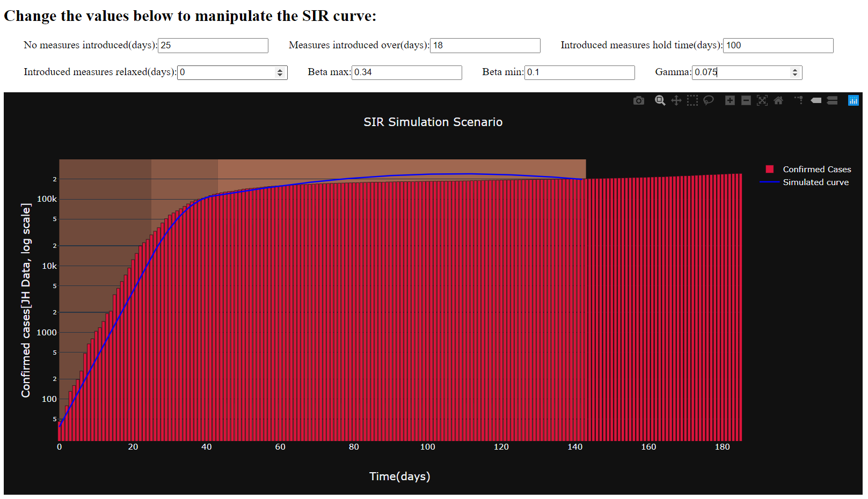Click the page heading about SIR curve
The width and height of the screenshot is (868, 499).
[190, 16]
